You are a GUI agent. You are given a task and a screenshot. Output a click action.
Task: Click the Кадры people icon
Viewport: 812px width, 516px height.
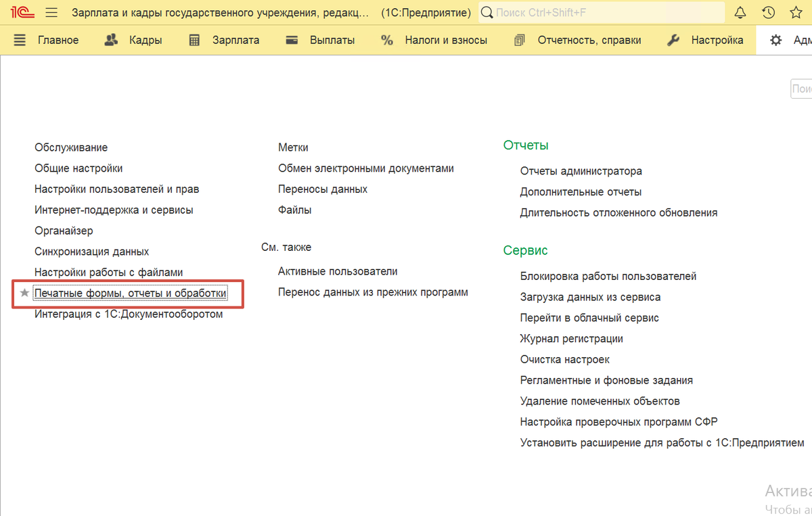(112, 40)
